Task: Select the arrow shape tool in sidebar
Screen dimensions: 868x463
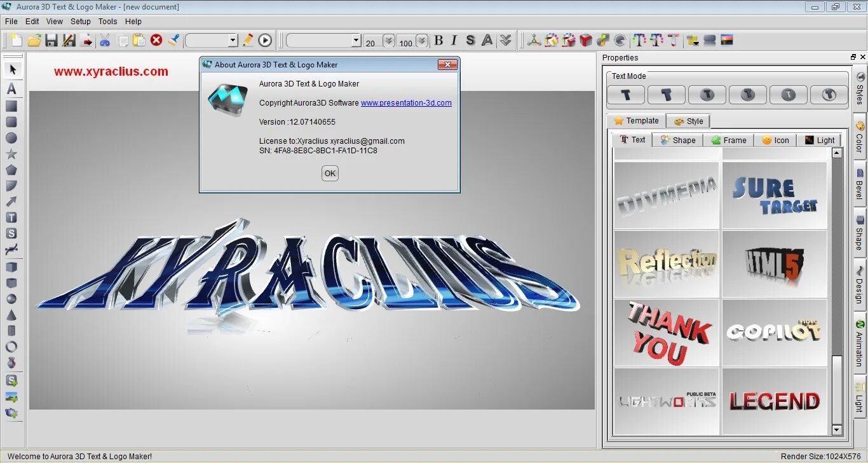Action: (11, 202)
